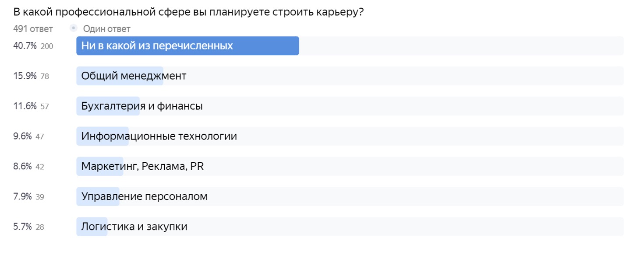Click the radio icon beside "Один ответ"
The width and height of the screenshot is (644, 262).
[x=73, y=29]
